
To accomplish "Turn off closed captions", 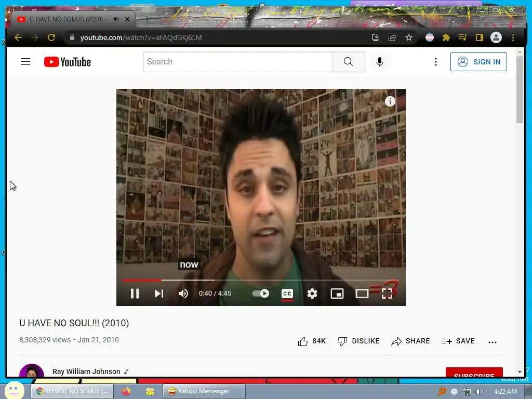I will click(x=287, y=294).
